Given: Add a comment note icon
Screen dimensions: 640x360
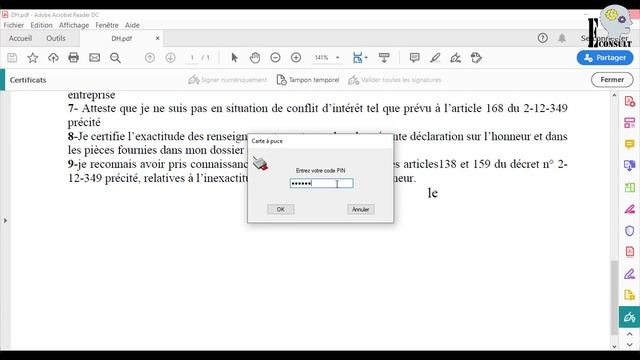Looking at the screenshot, I should pyautogui.click(x=414, y=58).
